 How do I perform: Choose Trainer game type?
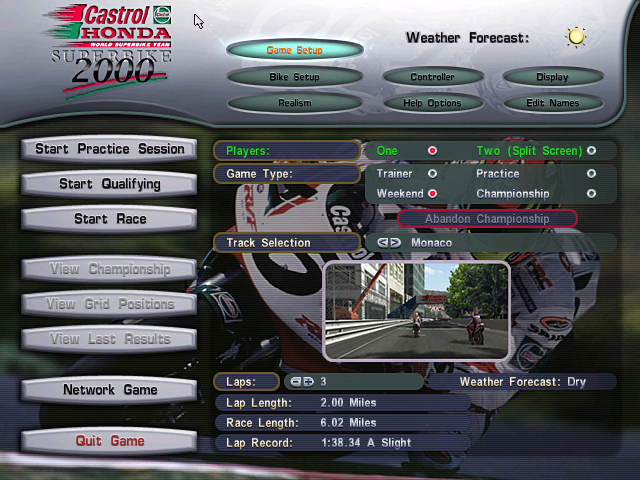pos(432,174)
